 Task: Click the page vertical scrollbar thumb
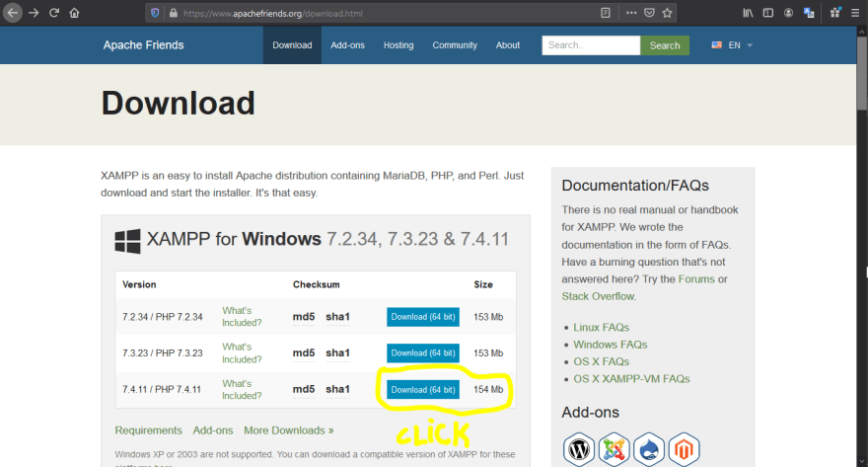click(862, 74)
